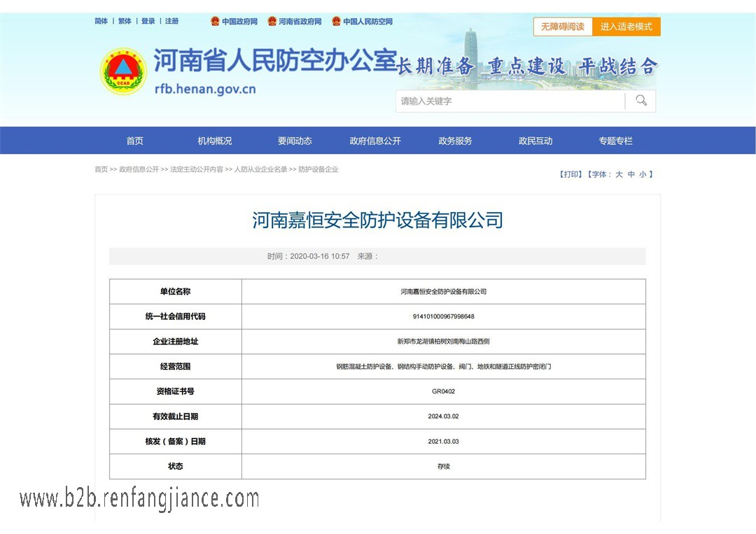
Task: Click the 打印 print link
Action: coord(571,174)
